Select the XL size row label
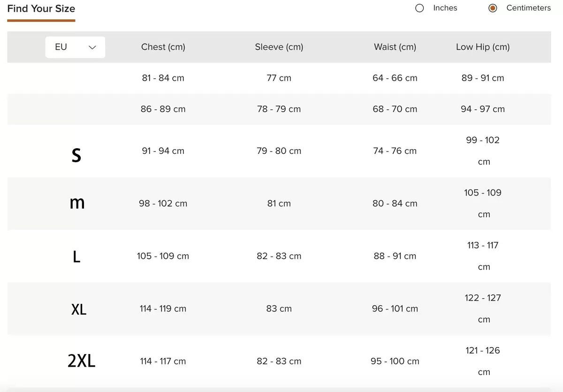This screenshot has width=563, height=392. [79, 309]
